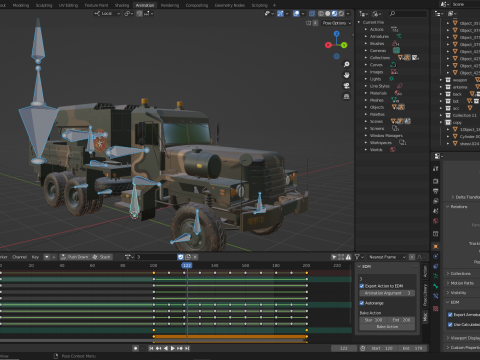This screenshot has height=360, width=480.
Task: Expand the Meshes entry
Action: [x=366, y=100]
